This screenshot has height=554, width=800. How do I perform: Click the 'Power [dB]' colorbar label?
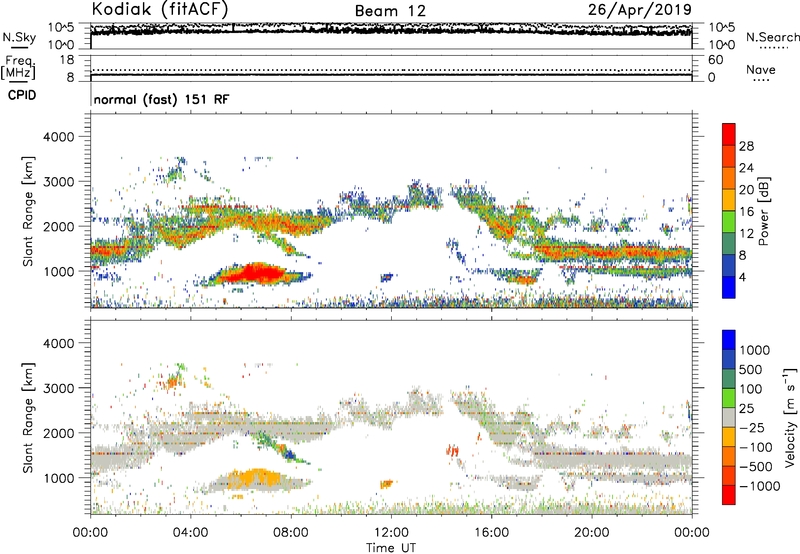pos(764,212)
